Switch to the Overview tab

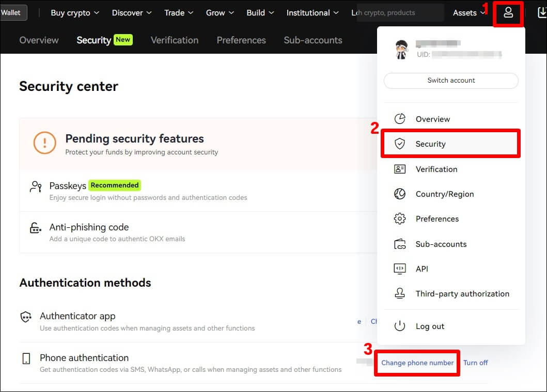39,40
